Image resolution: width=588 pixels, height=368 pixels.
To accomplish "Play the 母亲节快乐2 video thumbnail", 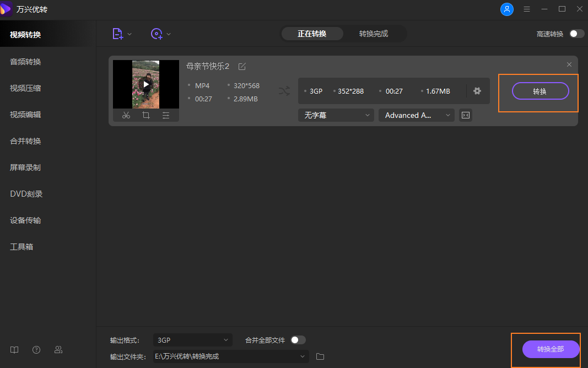I will [146, 84].
